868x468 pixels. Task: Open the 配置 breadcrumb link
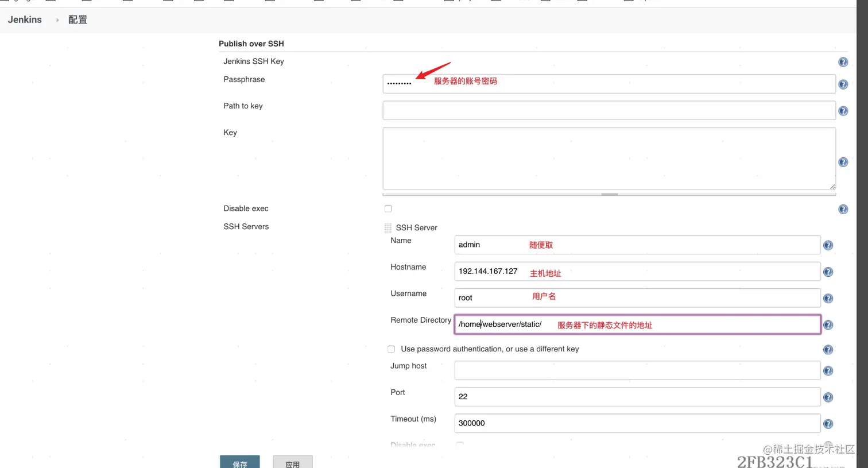click(x=77, y=20)
